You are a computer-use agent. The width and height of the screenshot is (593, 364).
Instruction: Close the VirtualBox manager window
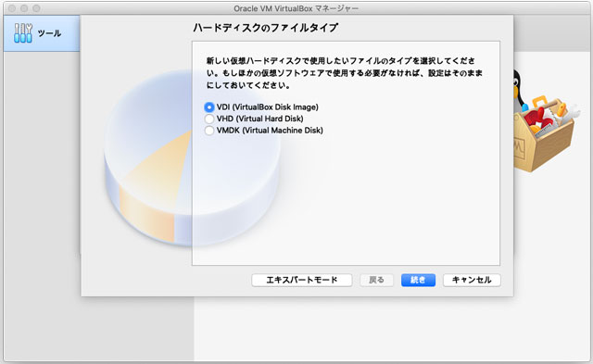coord(12,8)
